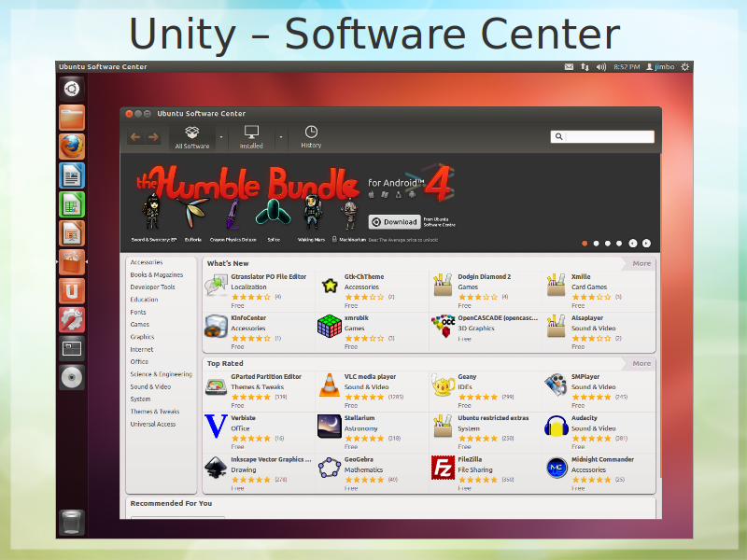Screen dimensions: 747x560
Task: Open Ubuntu One launcher icon
Action: 72,291
